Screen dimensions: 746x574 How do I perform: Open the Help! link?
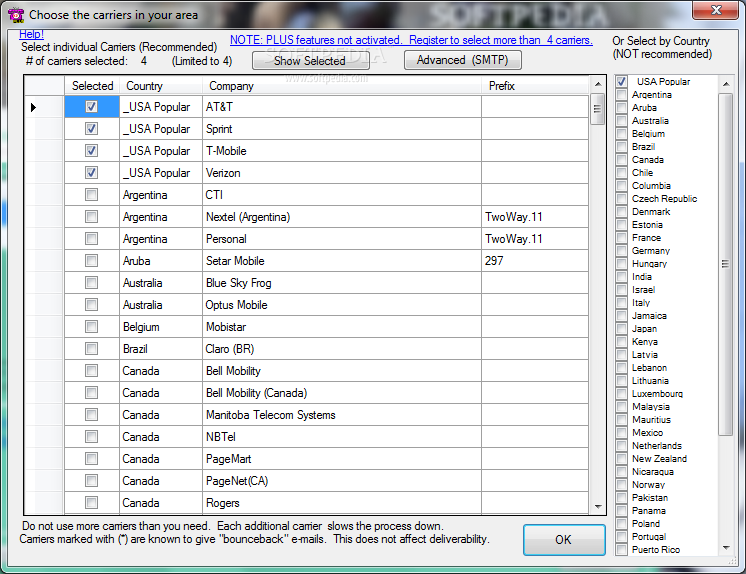(31, 34)
